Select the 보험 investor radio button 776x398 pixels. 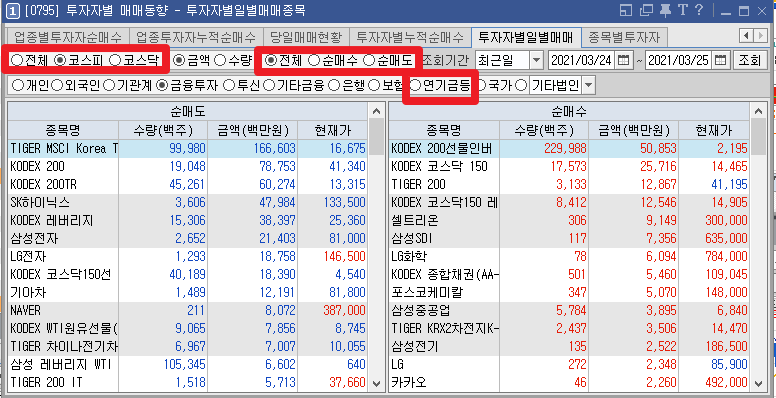[x=374, y=86]
